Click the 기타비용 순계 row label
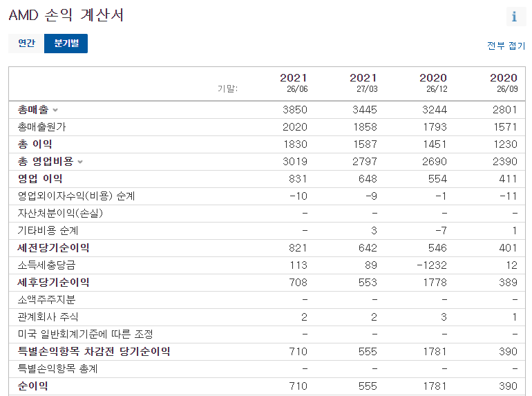Image resolution: width=532 pixels, height=396 pixels. pyautogui.click(x=48, y=231)
